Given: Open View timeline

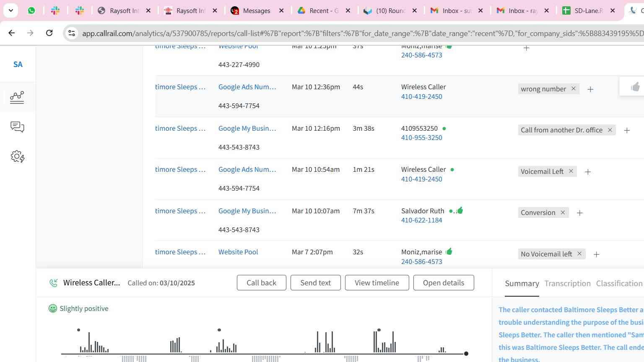Looking at the screenshot, I should pos(377,283).
